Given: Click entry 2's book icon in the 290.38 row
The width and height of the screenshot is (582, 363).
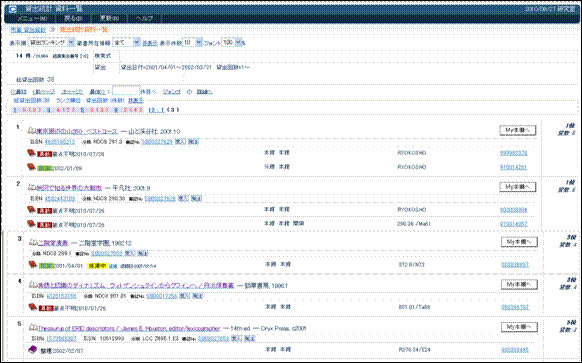Looking at the screenshot, I should pyautogui.click(x=32, y=224).
